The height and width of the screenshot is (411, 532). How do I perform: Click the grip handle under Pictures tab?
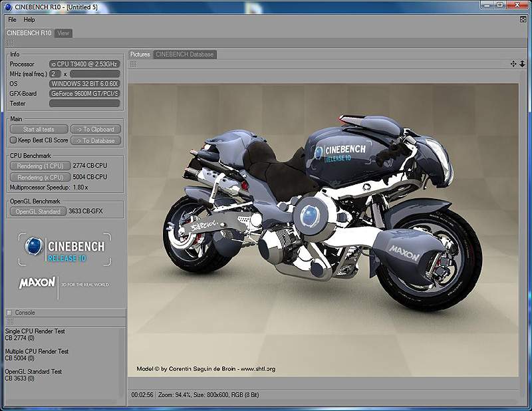tap(134, 64)
